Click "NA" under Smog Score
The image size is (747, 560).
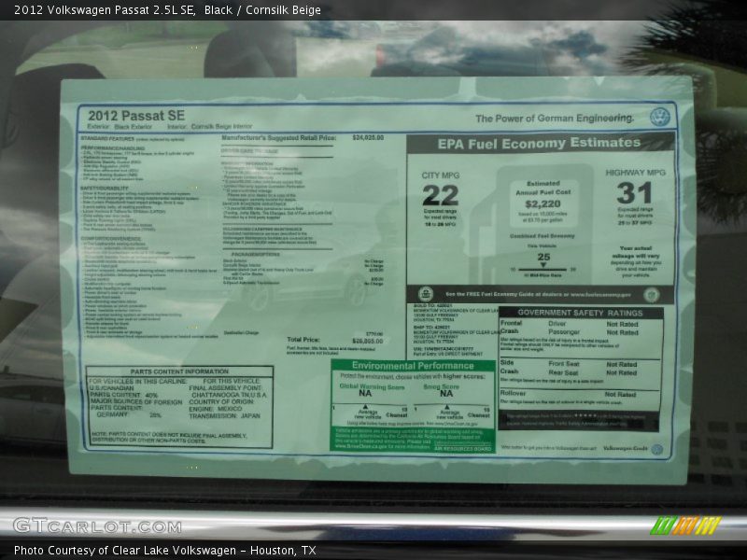446,393
